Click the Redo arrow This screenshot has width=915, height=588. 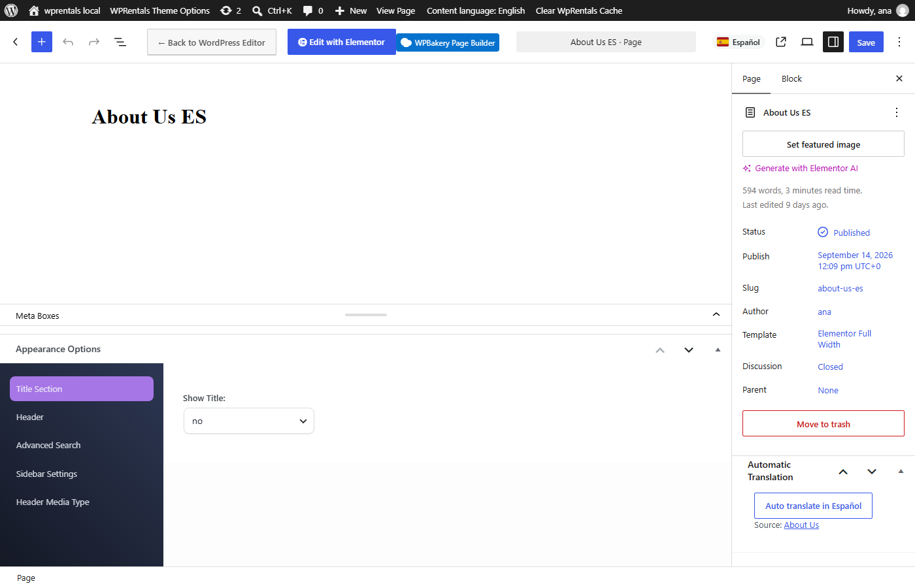coord(94,42)
